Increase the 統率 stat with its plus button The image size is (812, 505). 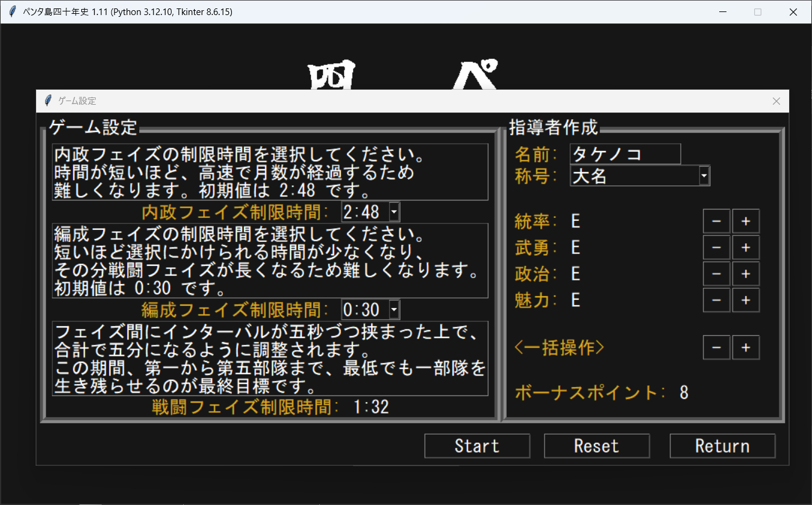click(746, 221)
